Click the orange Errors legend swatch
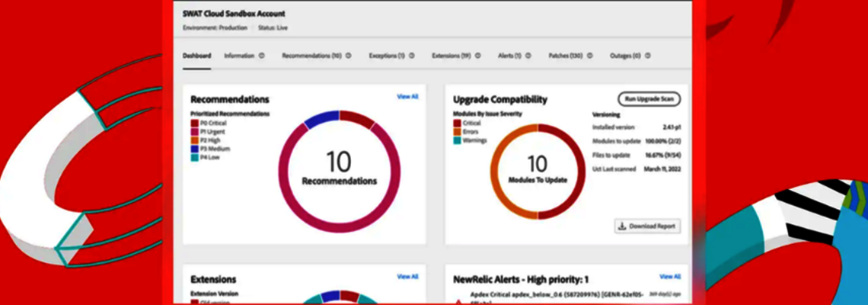 click(457, 131)
